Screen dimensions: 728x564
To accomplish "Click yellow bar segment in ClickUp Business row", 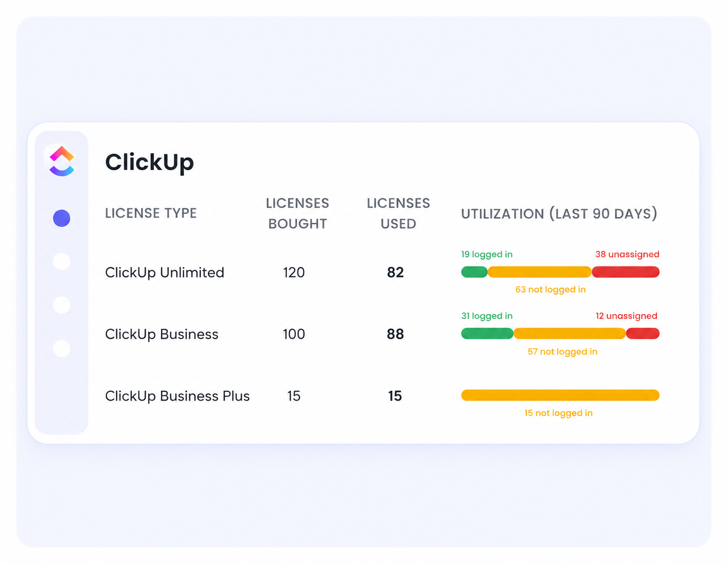I will [570, 334].
